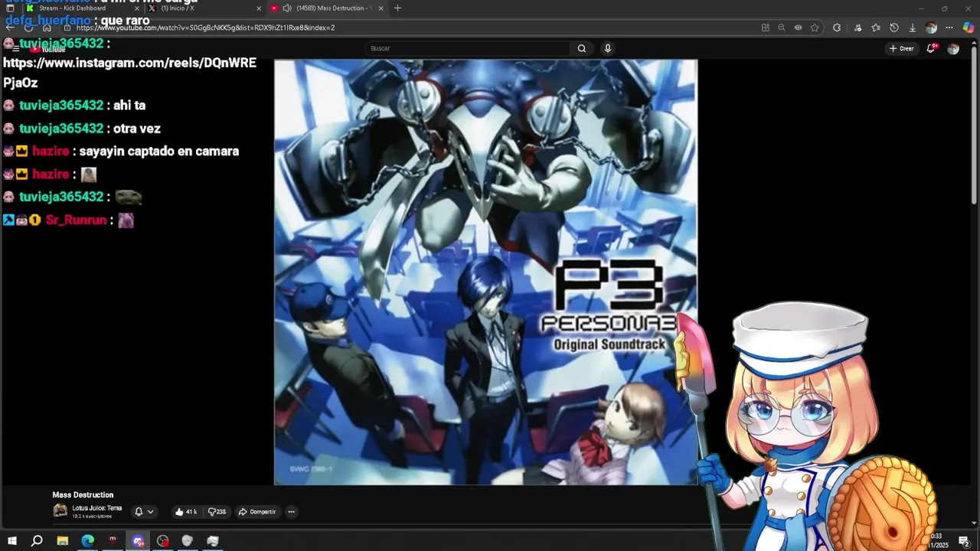
Task: Click Sr_Runrun username in chat
Action: click(x=76, y=220)
